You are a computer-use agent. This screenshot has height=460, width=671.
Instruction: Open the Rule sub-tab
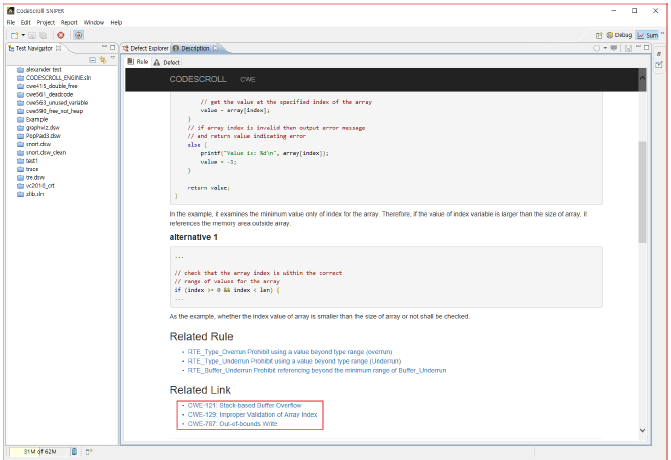pyautogui.click(x=137, y=62)
